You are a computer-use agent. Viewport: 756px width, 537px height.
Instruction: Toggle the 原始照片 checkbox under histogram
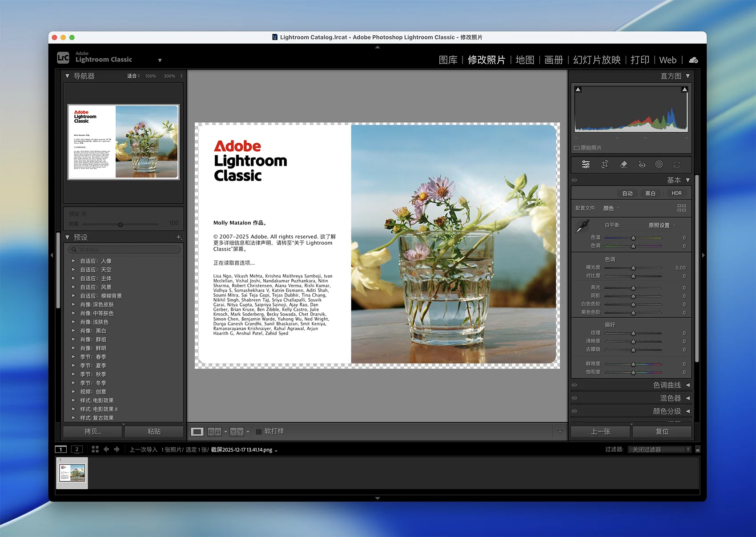tap(577, 148)
